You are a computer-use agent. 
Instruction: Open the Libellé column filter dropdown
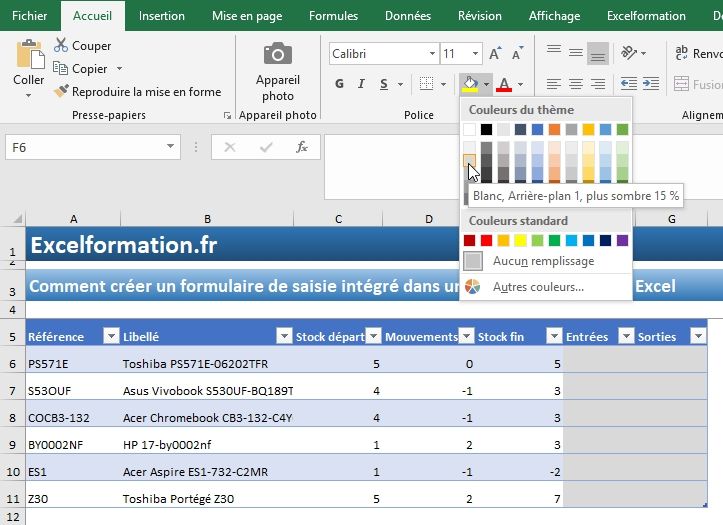pos(284,336)
